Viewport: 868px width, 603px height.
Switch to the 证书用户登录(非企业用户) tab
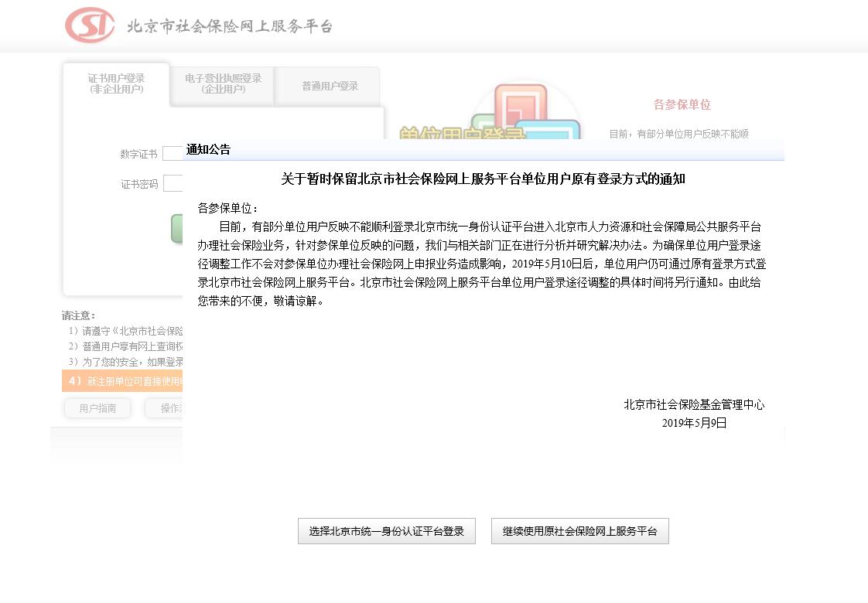point(116,85)
